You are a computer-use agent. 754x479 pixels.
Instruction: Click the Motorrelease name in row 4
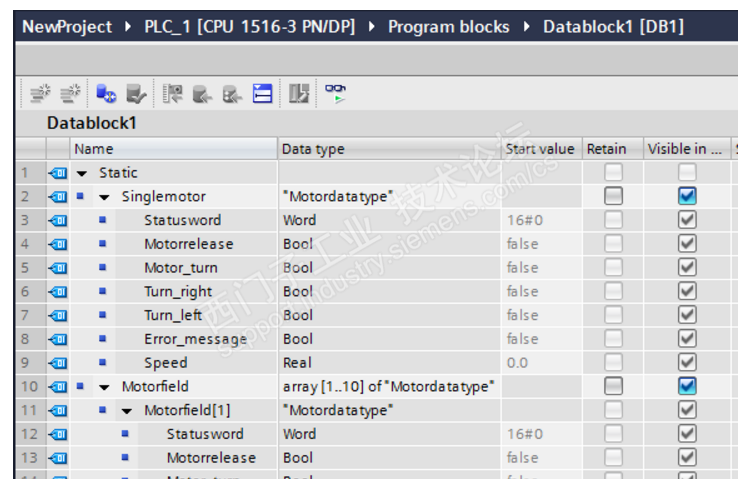pyautogui.click(x=188, y=244)
